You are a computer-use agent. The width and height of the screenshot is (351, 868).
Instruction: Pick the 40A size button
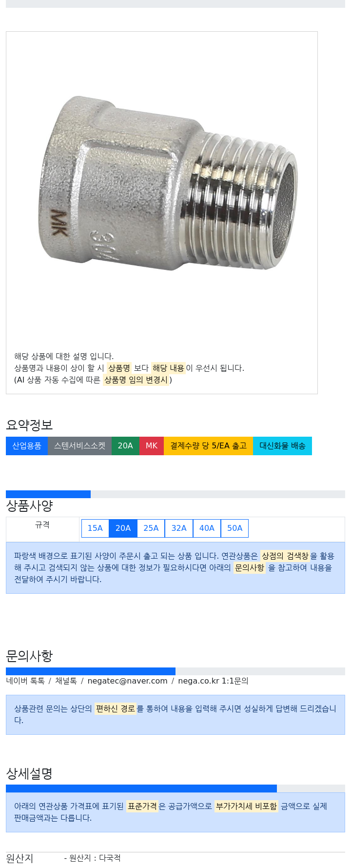[x=207, y=528]
